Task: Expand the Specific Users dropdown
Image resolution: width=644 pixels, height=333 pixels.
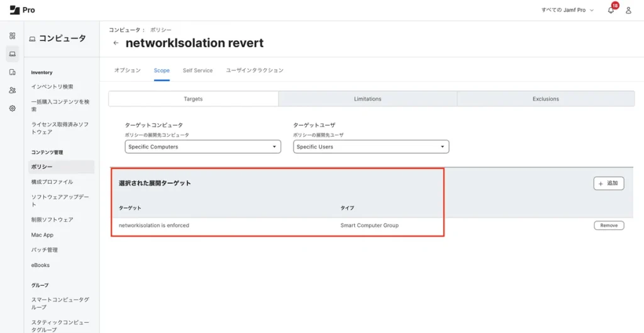Action: pos(371,147)
